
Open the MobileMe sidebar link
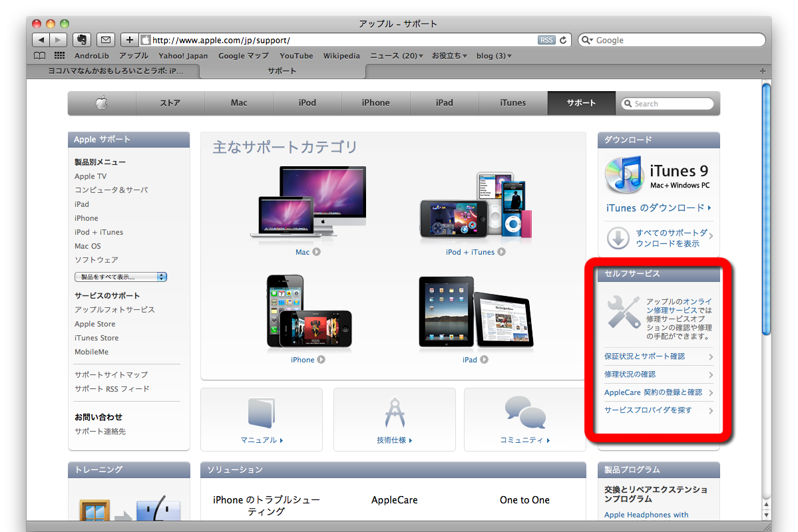click(92, 352)
